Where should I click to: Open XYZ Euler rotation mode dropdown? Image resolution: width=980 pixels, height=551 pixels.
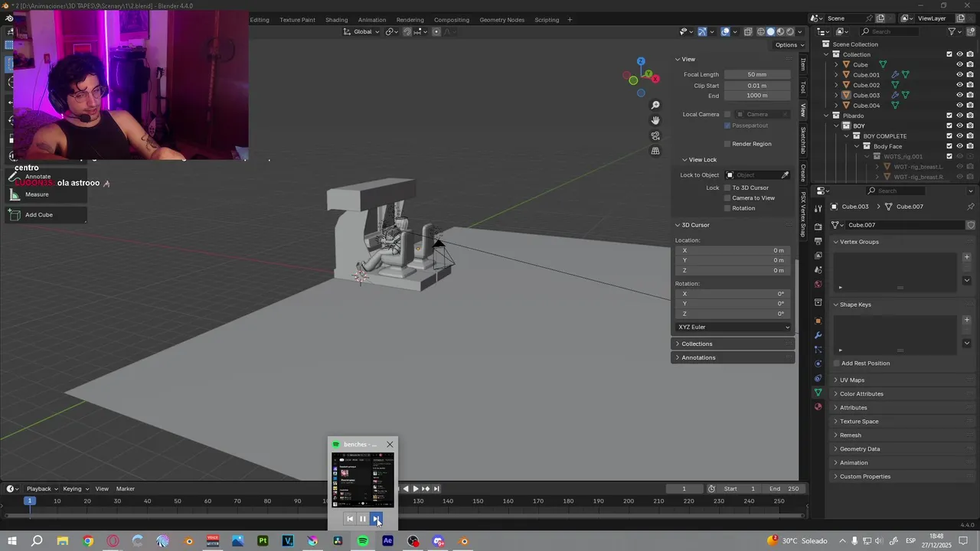[733, 327]
